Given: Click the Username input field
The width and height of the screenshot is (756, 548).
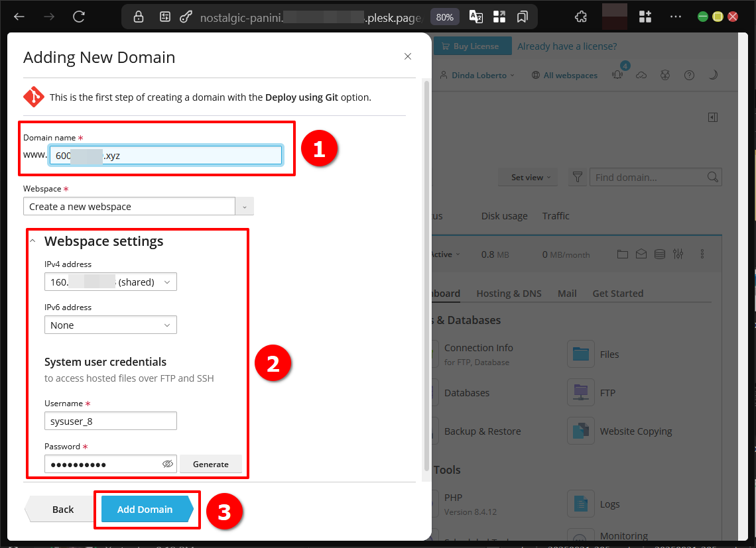Looking at the screenshot, I should [110, 421].
